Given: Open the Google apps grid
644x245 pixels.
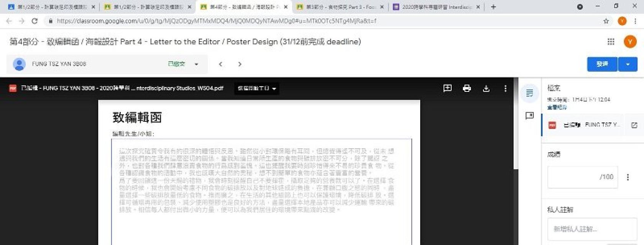Looking at the screenshot, I should [611, 41].
